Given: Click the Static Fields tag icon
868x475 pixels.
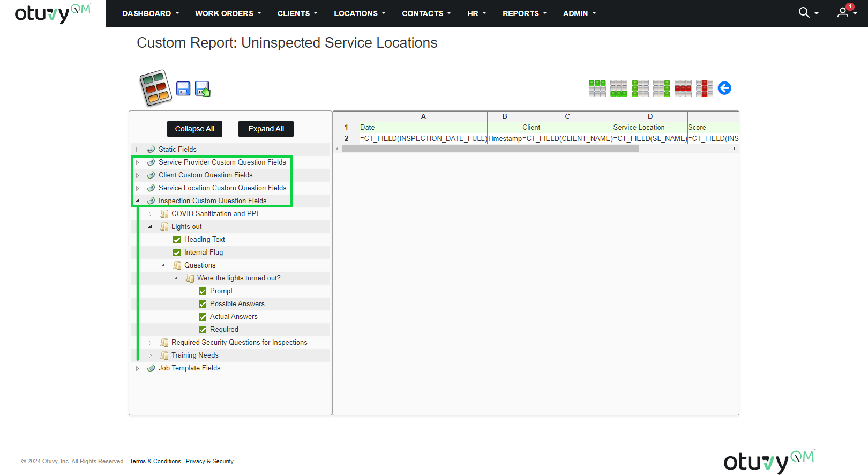Looking at the screenshot, I should [151, 150].
